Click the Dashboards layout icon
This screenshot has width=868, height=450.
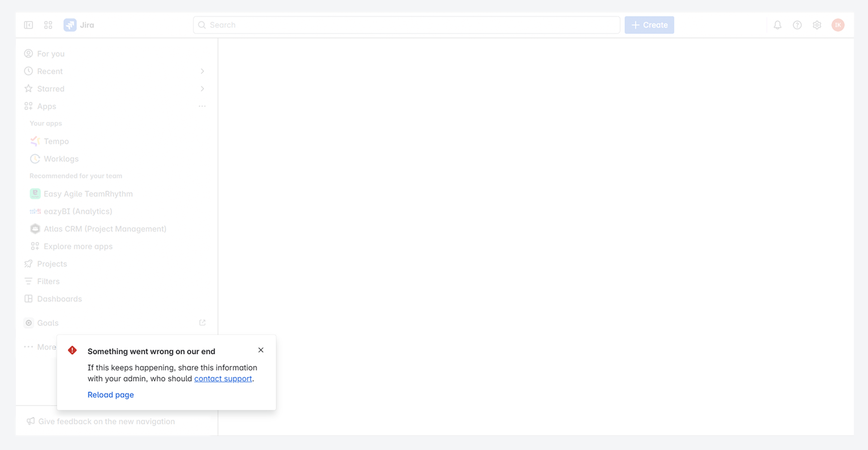click(x=28, y=299)
